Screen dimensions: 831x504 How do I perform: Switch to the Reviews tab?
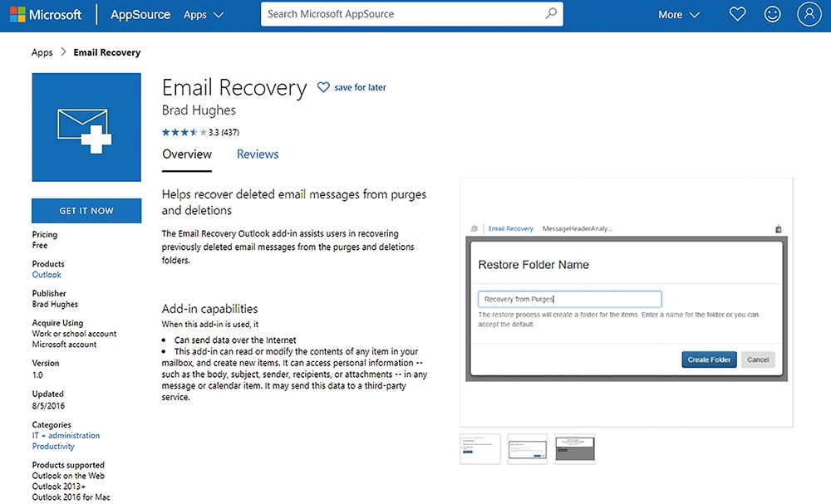coord(258,154)
